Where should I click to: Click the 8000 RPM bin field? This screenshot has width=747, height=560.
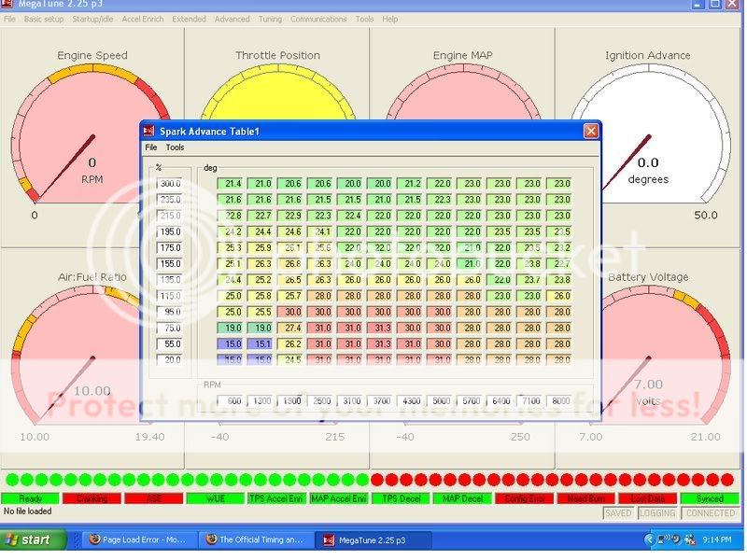562,400
